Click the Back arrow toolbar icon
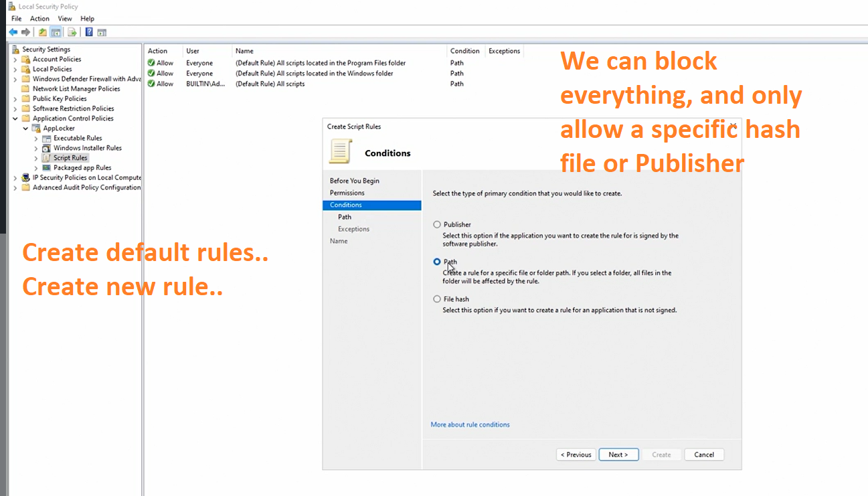 (13, 32)
